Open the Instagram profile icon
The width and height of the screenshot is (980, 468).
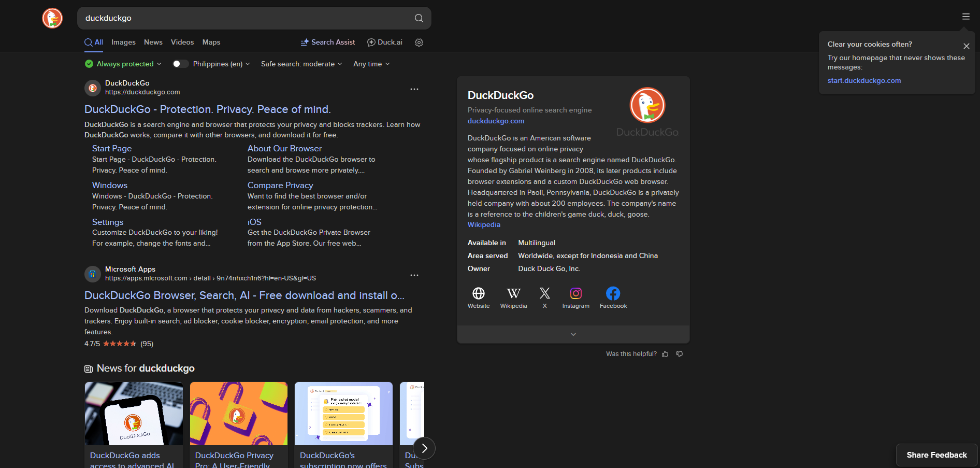[x=575, y=294]
